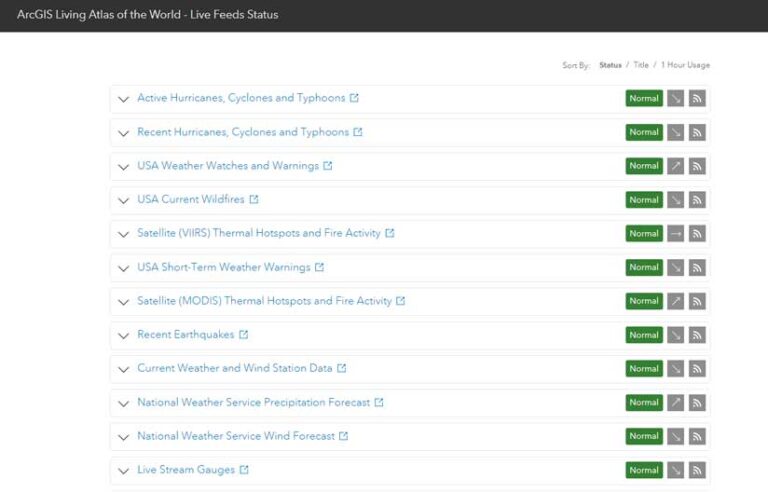Sort the feeds list by 1 Hour Usage

click(x=685, y=65)
